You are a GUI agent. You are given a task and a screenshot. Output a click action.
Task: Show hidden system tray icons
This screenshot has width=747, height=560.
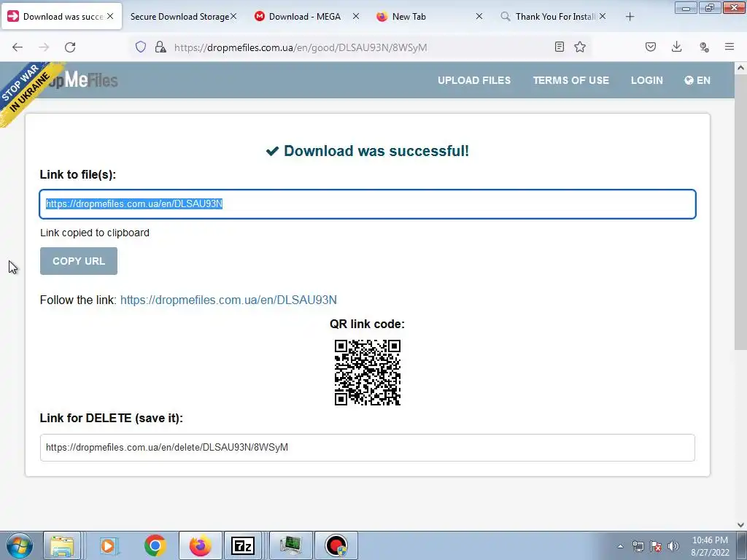tap(620, 546)
